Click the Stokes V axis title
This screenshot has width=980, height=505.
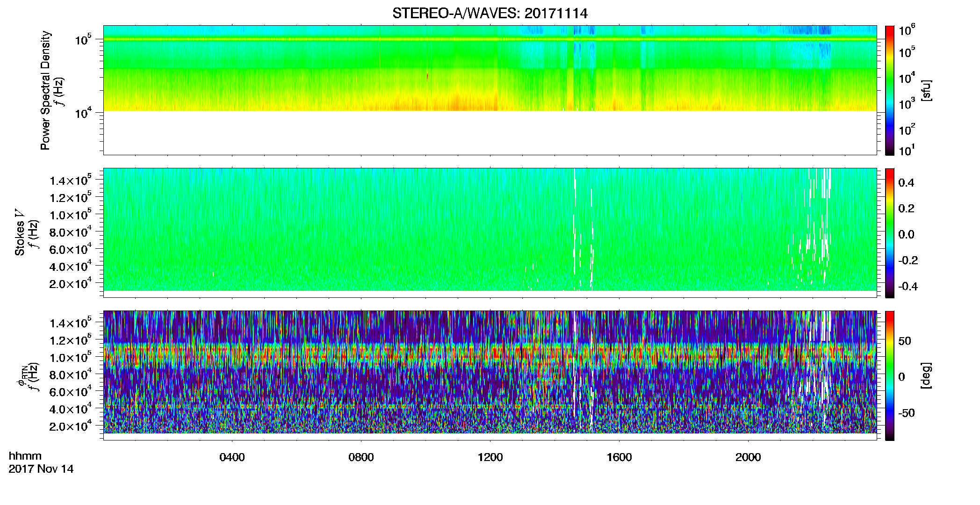(x=20, y=233)
